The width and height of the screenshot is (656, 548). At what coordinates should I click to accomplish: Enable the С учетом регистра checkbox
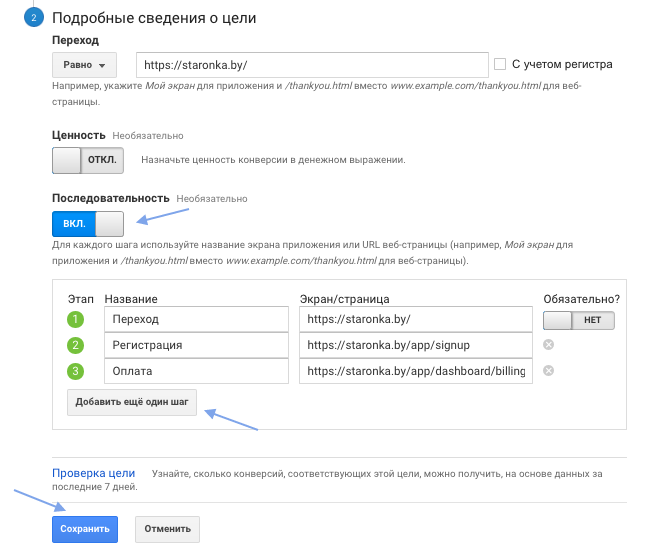tap(500, 64)
